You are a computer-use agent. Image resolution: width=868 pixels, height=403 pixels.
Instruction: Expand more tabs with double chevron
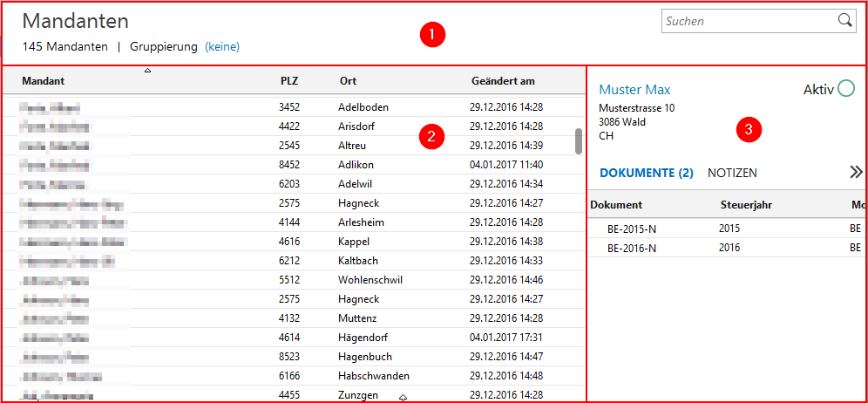(x=856, y=173)
